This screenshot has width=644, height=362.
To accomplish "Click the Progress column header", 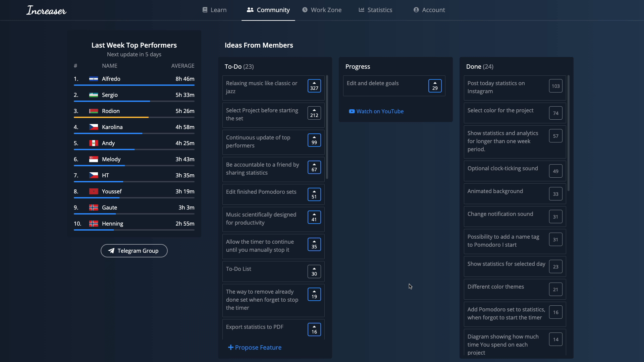I will tap(358, 66).
